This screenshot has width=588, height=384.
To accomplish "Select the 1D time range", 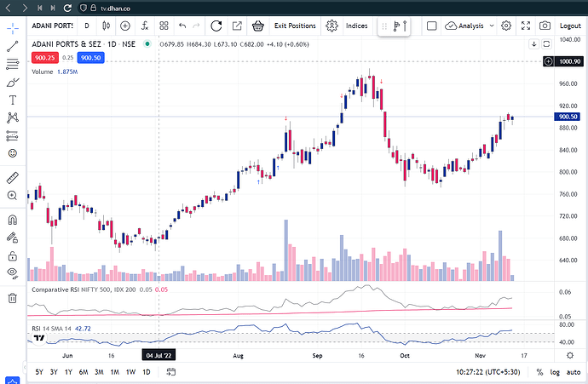I will click(147, 372).
